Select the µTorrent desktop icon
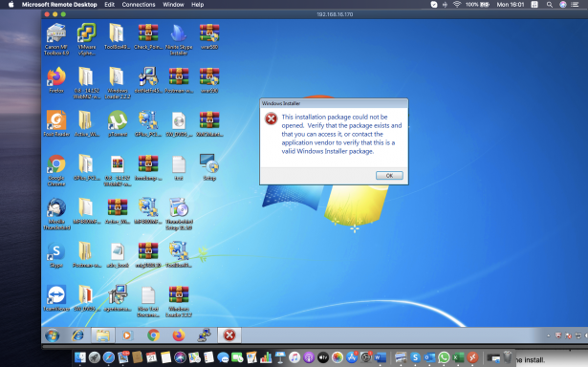Screen dimensions: 588x367 (118, 123)
